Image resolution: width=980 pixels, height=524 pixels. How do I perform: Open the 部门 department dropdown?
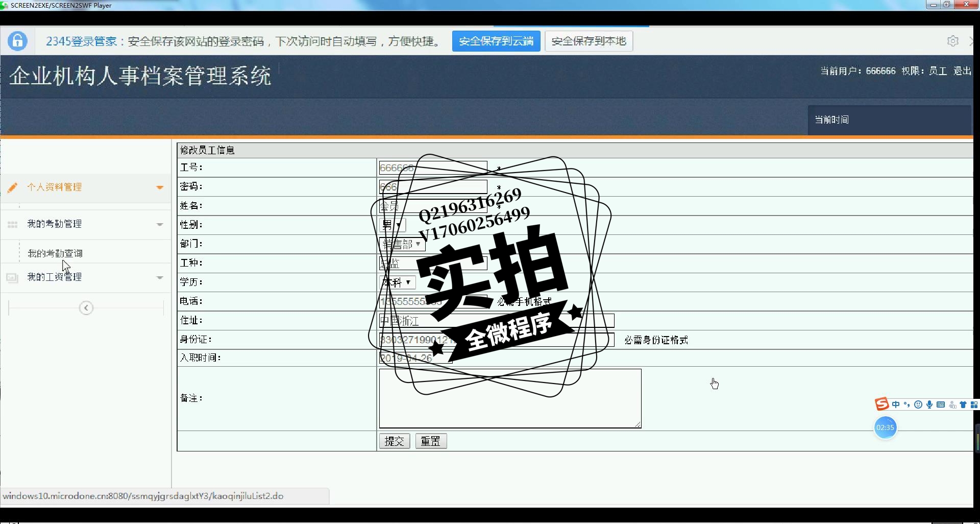(x=402, y=244)
